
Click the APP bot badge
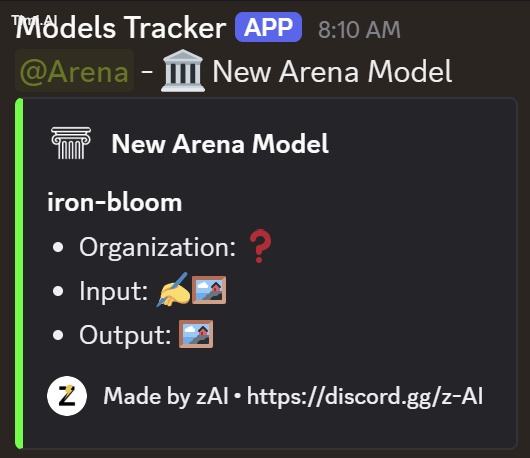click(x=268, y=27)
